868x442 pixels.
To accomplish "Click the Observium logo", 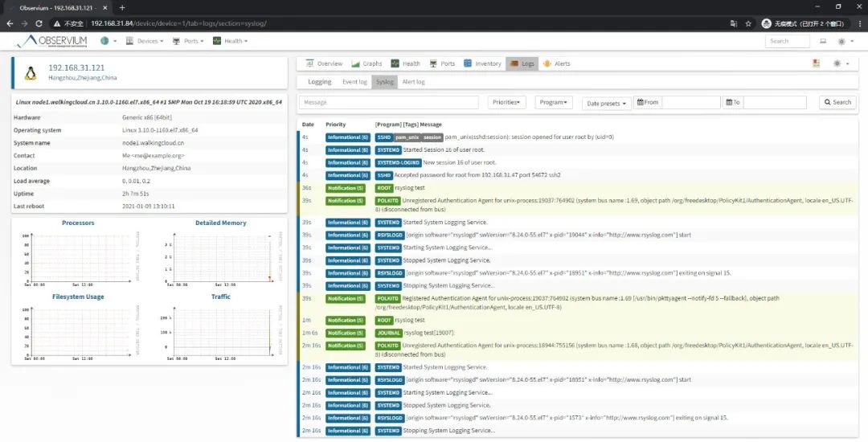I will point(51,42).
